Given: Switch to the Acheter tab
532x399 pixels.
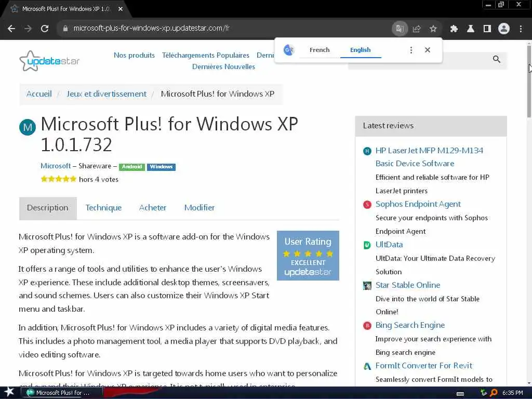Looking at the screenshot, I should pyautogui.click(x=153, y=208).
